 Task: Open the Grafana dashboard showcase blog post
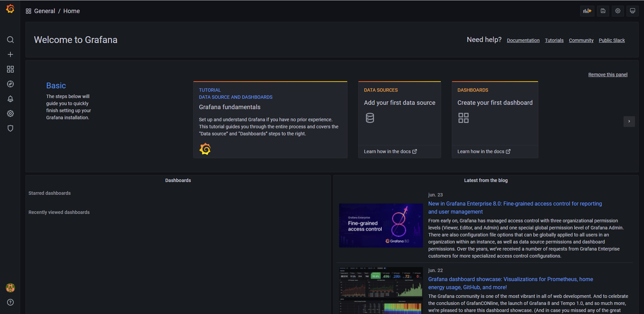(x=511, y=283)
